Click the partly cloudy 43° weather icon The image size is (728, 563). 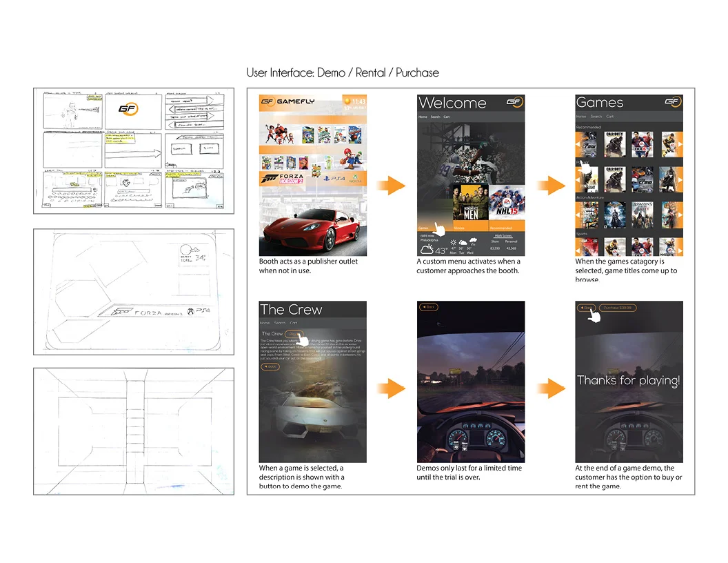point(427,250)
